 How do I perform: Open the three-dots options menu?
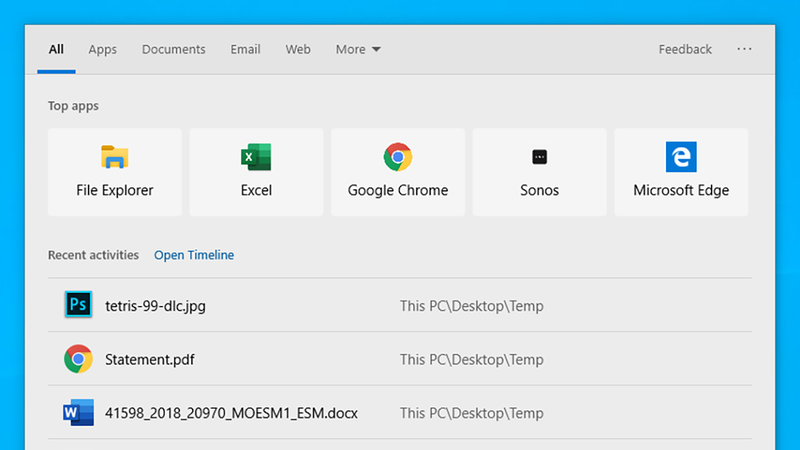[x=744, y=49]
